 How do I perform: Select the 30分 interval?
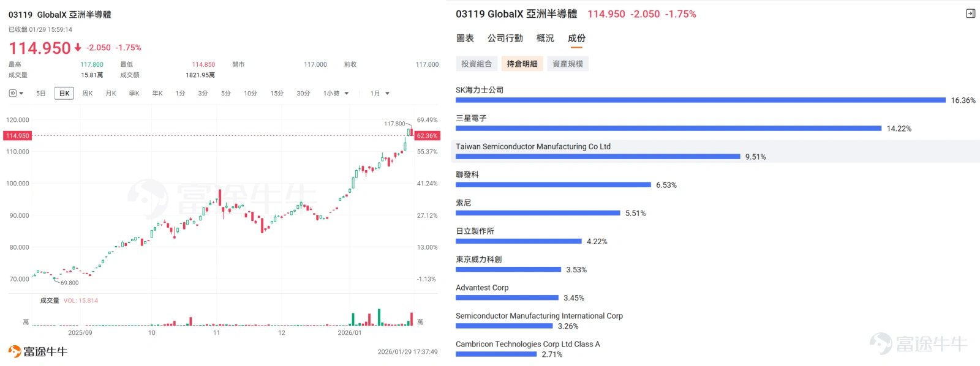coord(303,94)
